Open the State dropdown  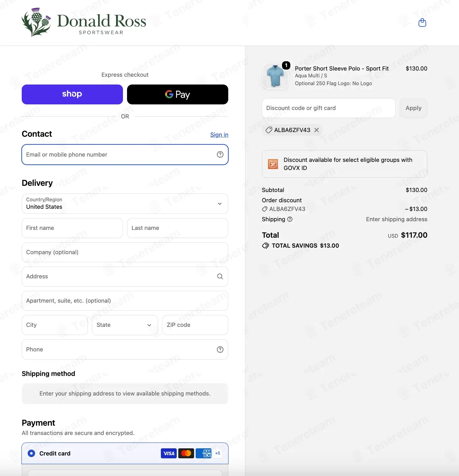click(125, 325)
